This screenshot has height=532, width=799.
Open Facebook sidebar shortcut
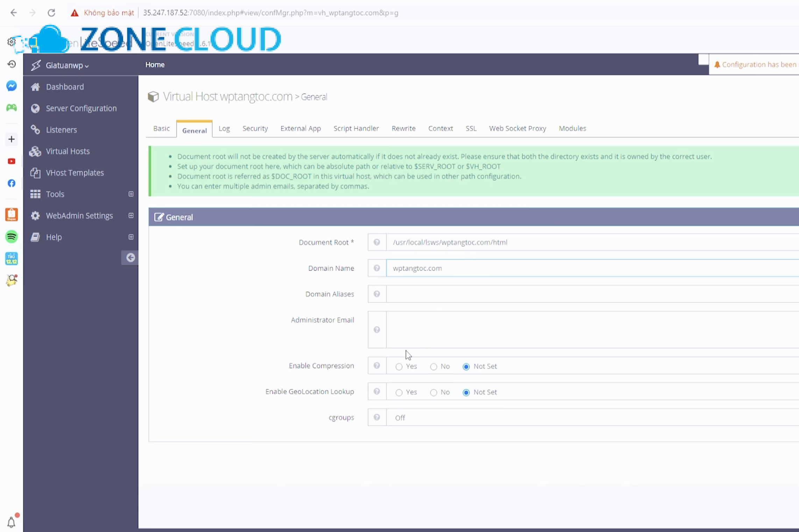(12, 183)
